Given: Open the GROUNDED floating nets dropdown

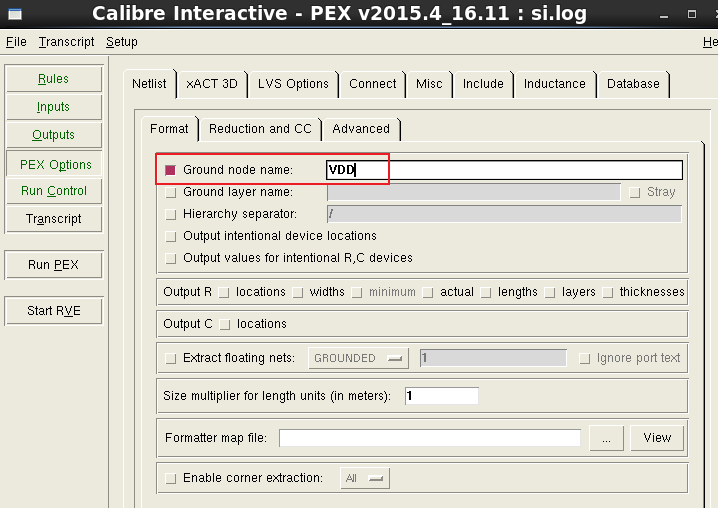Looking at the screenshot, I should click(359, 358).
